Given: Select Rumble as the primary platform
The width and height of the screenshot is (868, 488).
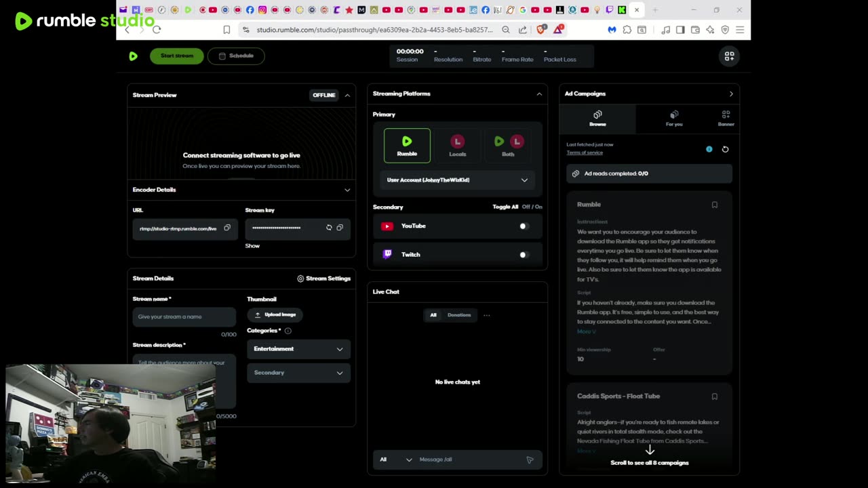Looking at the screenshot, I should tap(407, 146).
